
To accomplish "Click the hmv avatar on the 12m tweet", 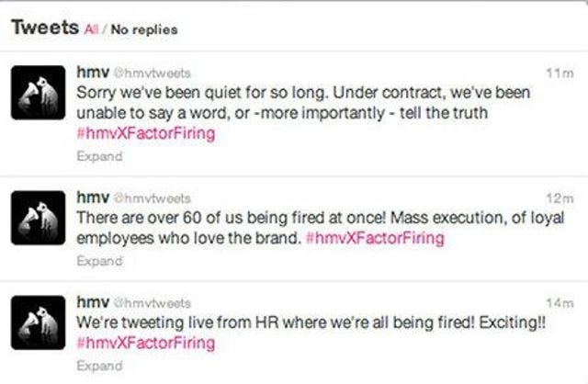I will pyautogui.click(x=38, y=218).
